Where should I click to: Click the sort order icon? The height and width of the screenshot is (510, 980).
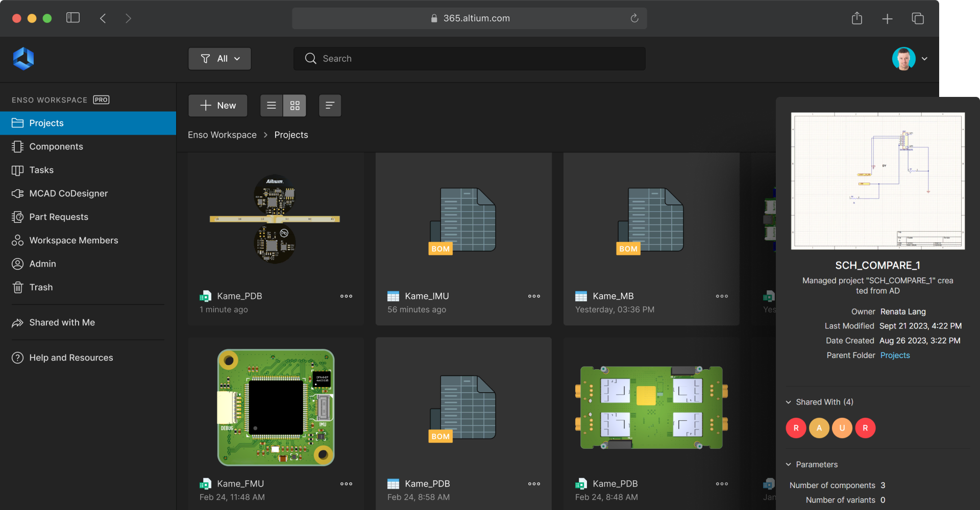coord(330,106)
